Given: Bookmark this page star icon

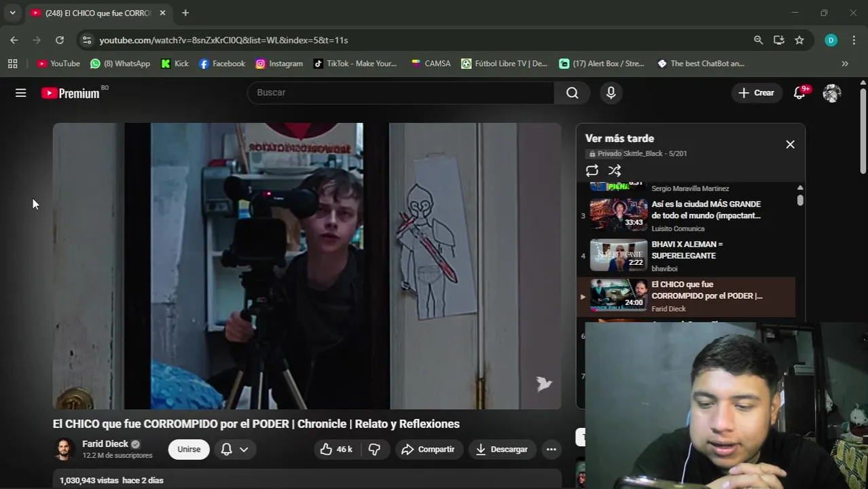Looking at the screenshot, I should point(799,40).
